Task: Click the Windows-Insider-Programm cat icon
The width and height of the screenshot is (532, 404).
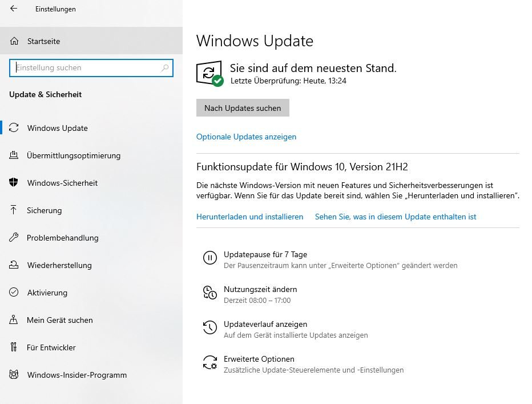Action: tap(14, 374)
